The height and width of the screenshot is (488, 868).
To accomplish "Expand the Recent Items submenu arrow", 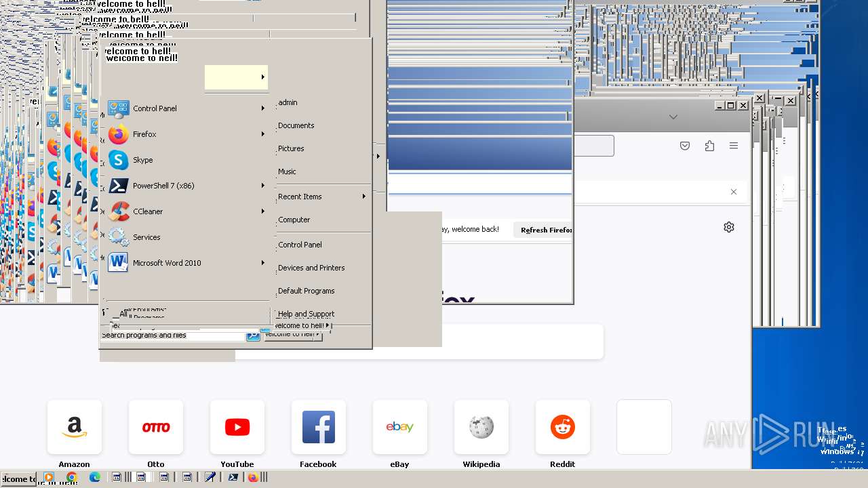I will 364,197.
